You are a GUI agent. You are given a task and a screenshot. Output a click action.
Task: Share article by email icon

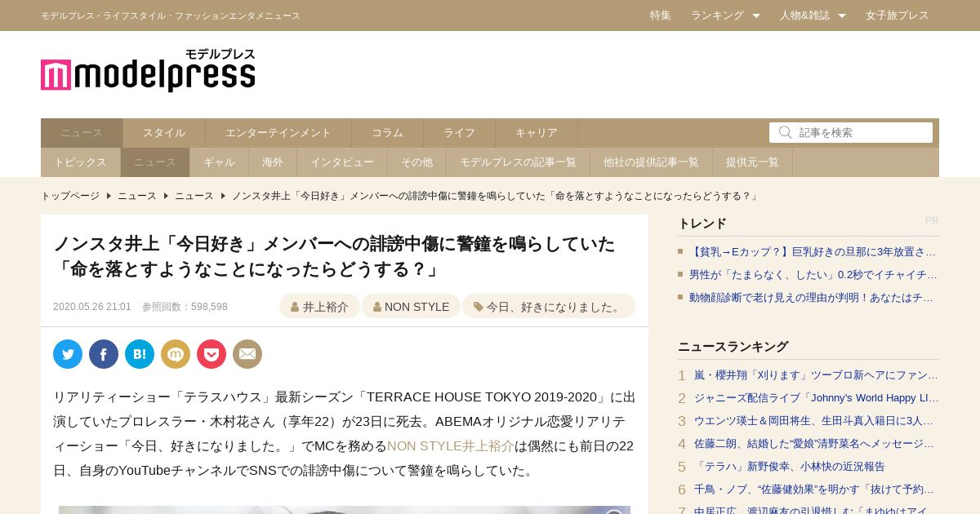tap(247, 354)
